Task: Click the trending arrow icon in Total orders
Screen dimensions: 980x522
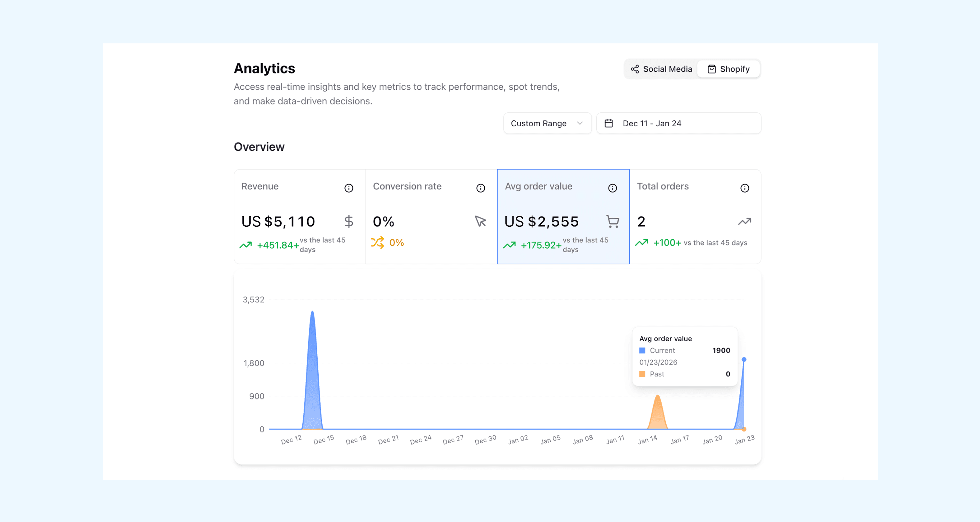Action: point(745,221)
